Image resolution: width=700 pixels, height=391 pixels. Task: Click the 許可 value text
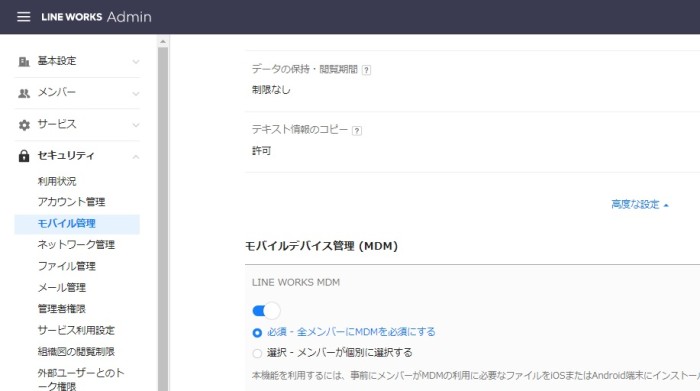[262, 151]
